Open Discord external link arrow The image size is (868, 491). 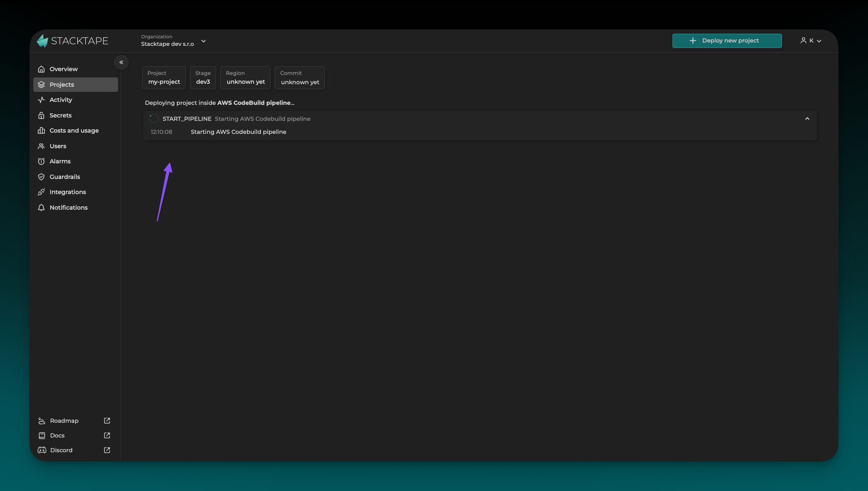coord(107,450)
